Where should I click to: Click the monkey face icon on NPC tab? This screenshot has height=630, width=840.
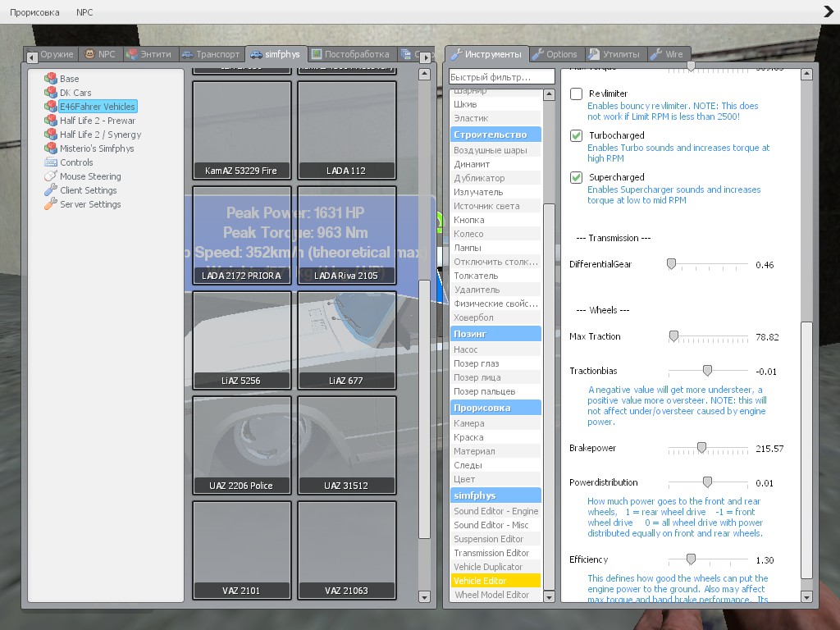point(90,54)
